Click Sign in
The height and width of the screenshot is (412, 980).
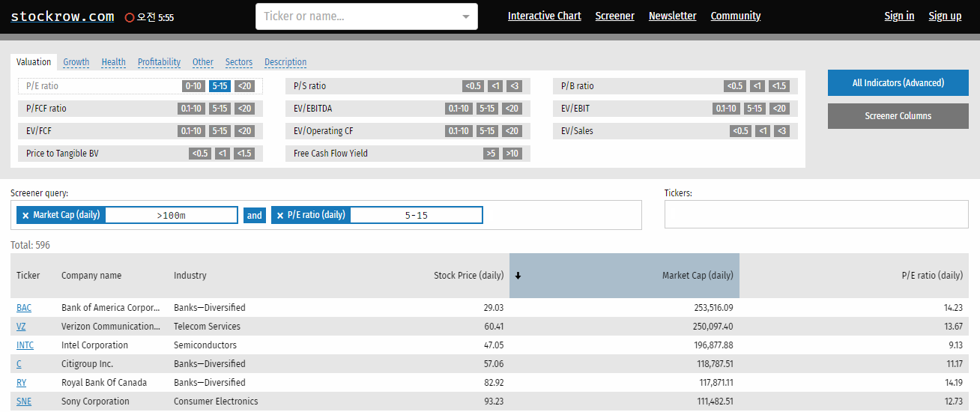[x=899, y=16]
